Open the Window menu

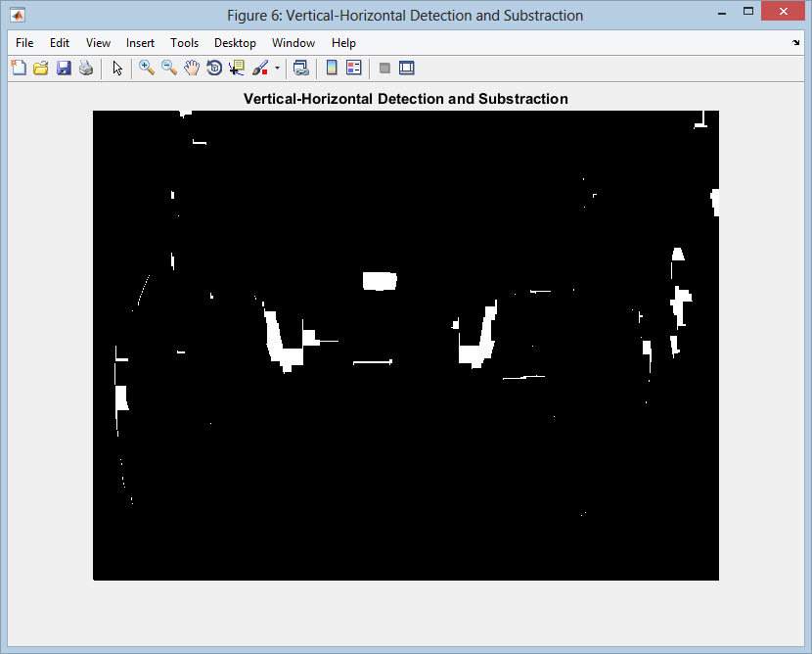click(x=293, y=43)
